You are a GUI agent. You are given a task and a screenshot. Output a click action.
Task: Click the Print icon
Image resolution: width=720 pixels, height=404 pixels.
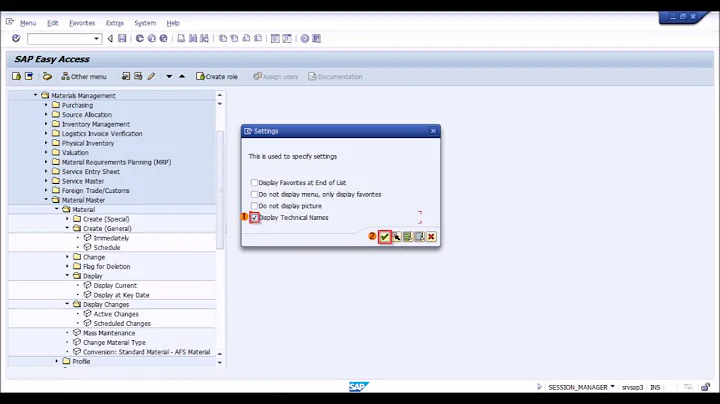pyautogui.click(x=181, y=39)
